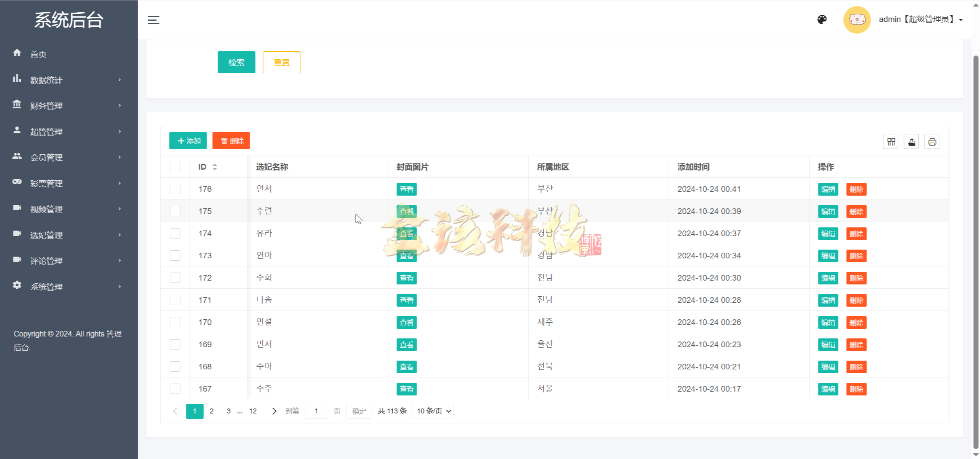Click page number 2 in pagination
This screenshot has height=459, width=980.
coord(212,411)
